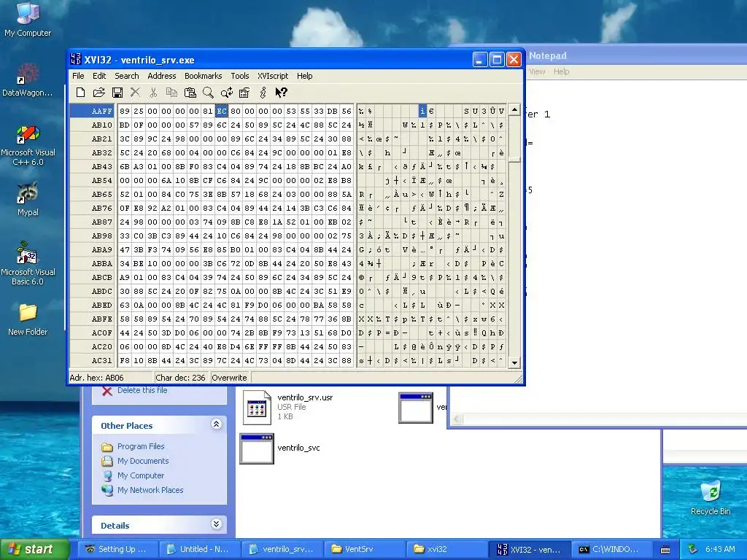Open My Network Places link in Explorer

click(x=150, y=490)
